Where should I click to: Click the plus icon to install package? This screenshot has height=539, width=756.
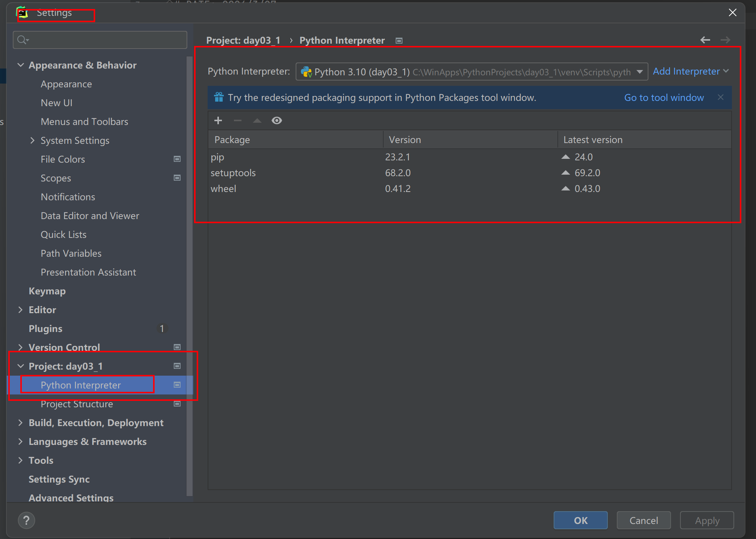(218, 120)
